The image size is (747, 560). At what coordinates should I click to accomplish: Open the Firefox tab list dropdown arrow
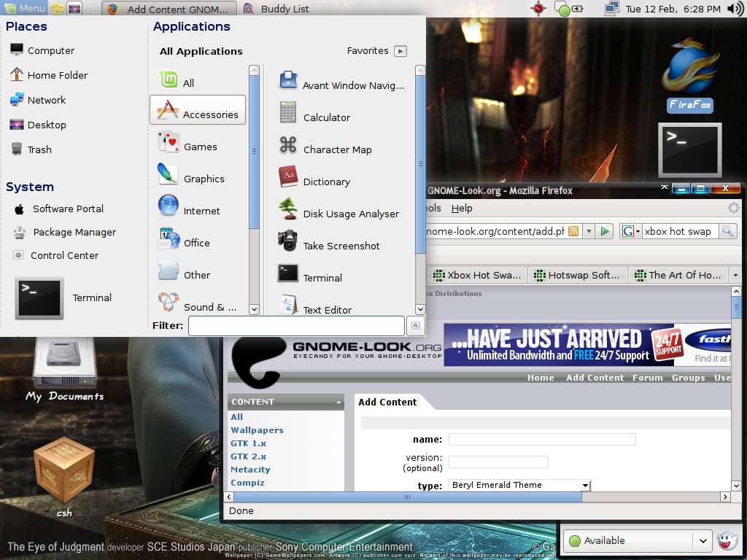pyautogui.click(x=735, y=275)
